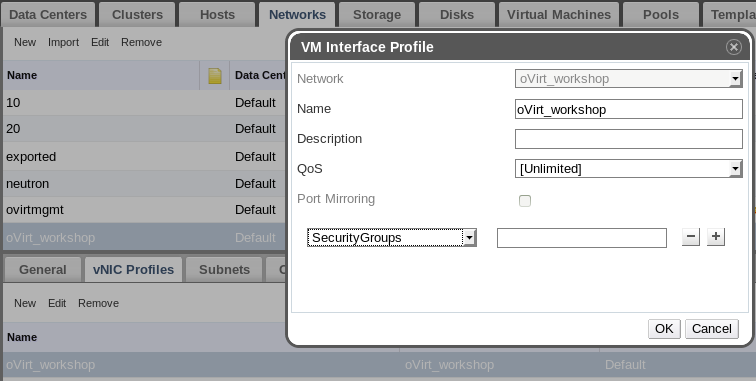Click Edit in the Networks toolbar
This screenshot has height=381, width=756.
(100, 42)
